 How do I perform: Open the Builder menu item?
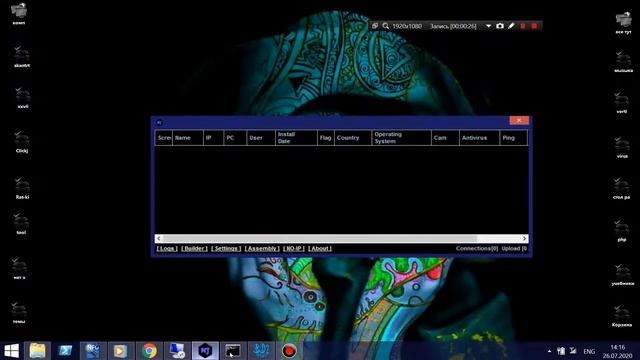(194, 248)
